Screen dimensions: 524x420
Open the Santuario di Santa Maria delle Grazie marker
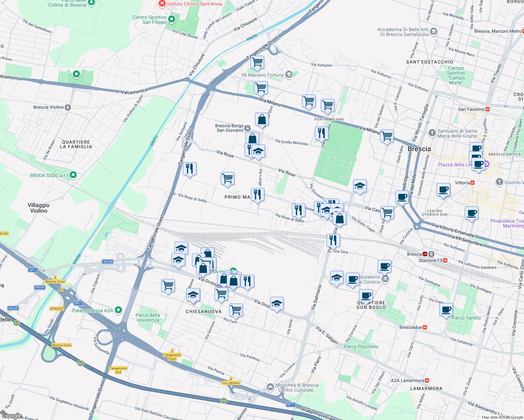[432, 133]
